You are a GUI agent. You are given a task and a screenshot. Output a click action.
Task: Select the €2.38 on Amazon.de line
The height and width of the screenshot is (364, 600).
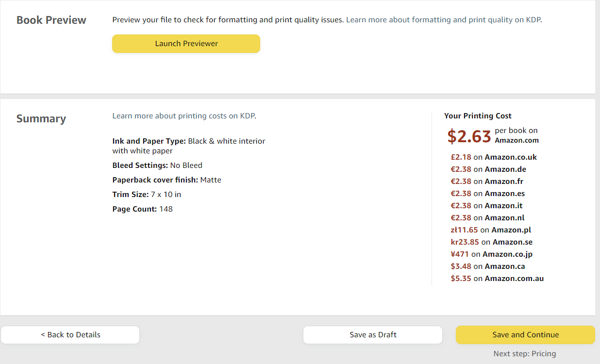pyautogui.click(x=488, y=169)
